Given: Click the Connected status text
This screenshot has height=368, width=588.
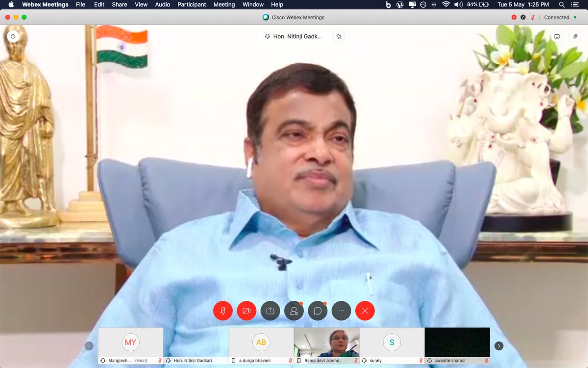Looking at the screenshot, I should (557, 17).
